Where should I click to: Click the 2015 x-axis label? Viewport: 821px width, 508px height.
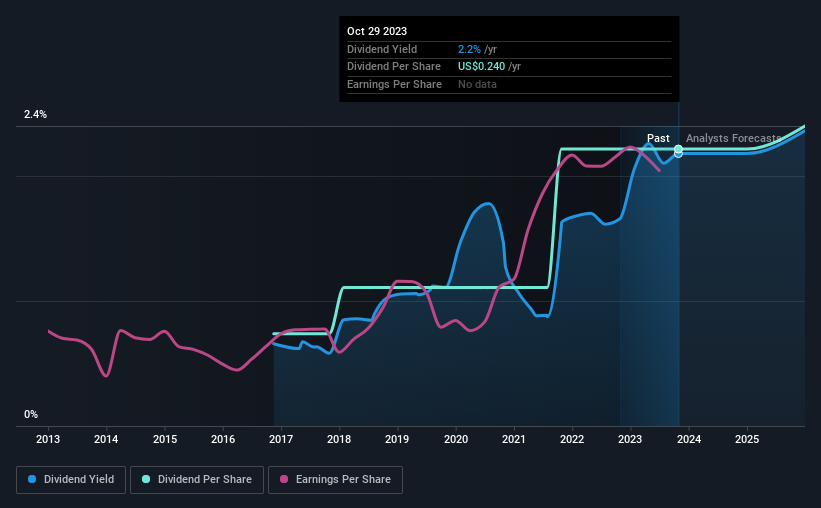tap(165, 439)
